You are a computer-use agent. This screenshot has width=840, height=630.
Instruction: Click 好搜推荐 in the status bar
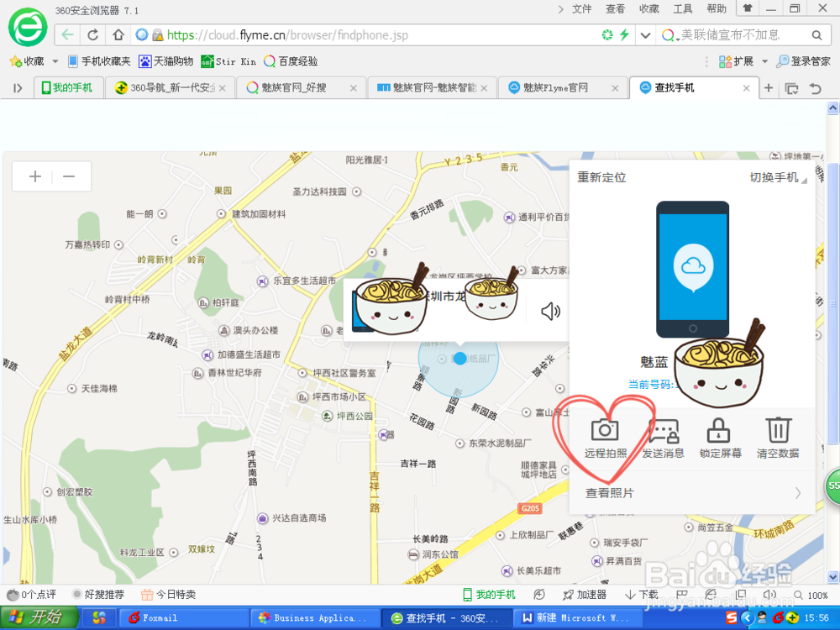click(98, 595)
